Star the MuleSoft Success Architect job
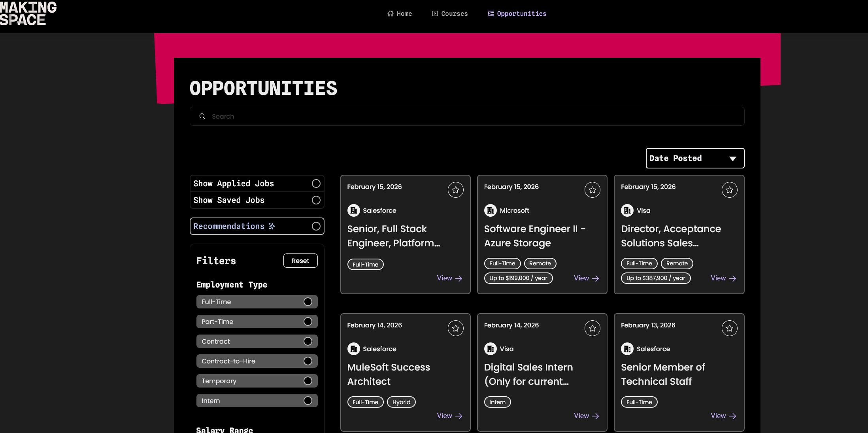 click(455, 329)
